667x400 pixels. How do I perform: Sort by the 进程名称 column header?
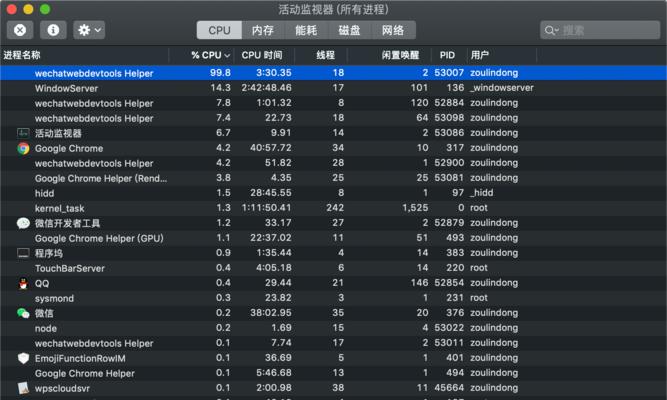tap(22, 55)
